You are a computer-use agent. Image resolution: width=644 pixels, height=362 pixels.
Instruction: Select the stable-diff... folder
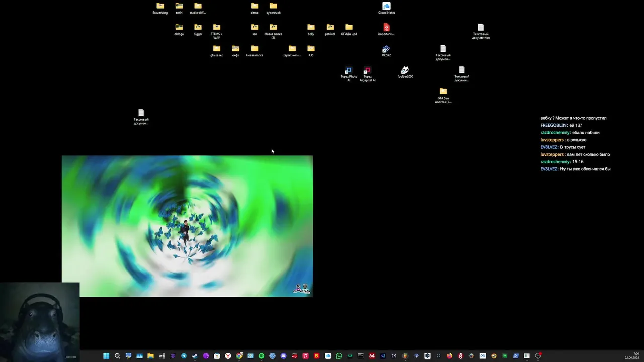(x=198, y=9)
